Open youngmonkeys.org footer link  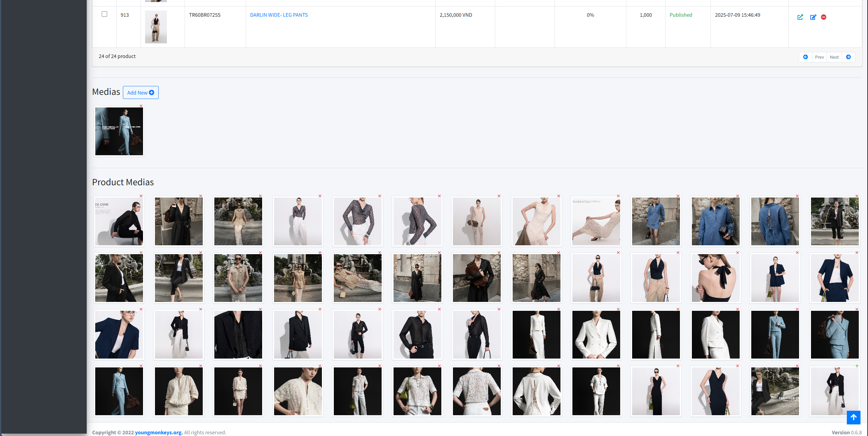pyautogui.click(x=158, y=432)
